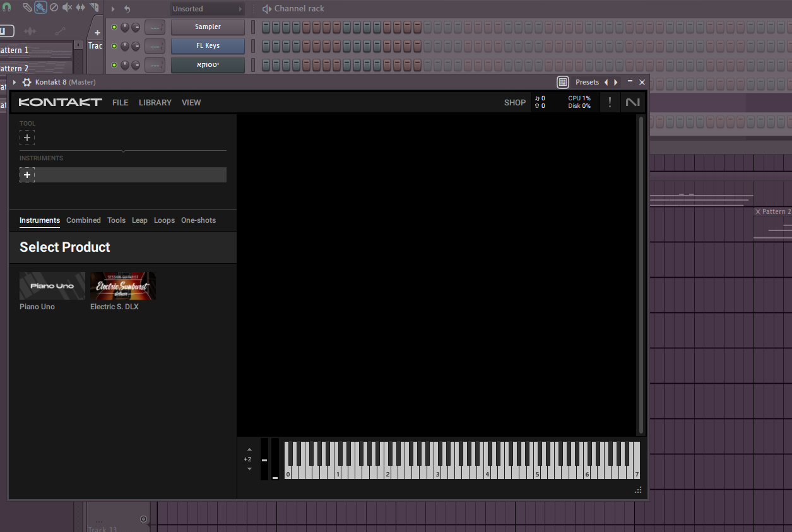
Task: Select the delete tool in FL toolbar
Action: point(54,8)
